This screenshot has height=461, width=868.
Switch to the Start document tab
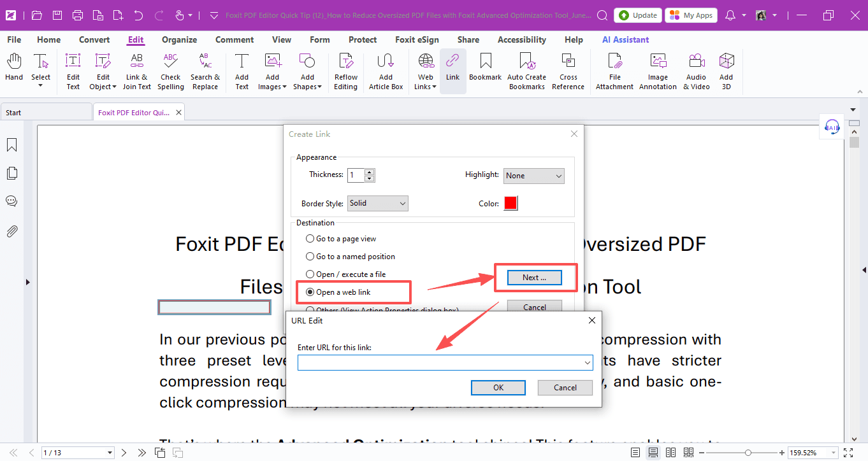click(x=46, y=113)
